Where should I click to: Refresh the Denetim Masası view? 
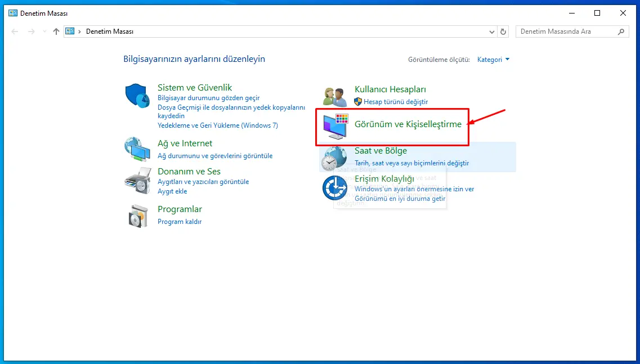click(x=503, y=32)
